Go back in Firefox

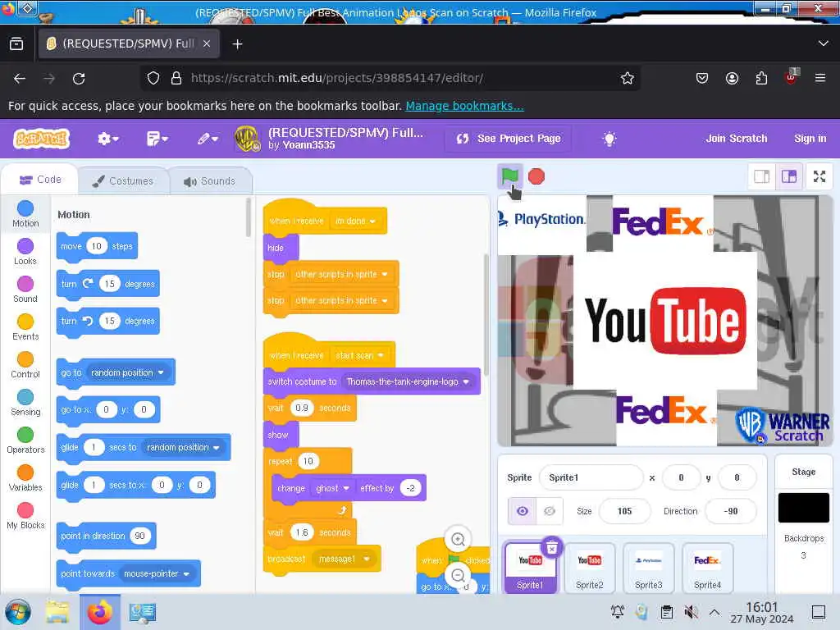coord(20,79)
